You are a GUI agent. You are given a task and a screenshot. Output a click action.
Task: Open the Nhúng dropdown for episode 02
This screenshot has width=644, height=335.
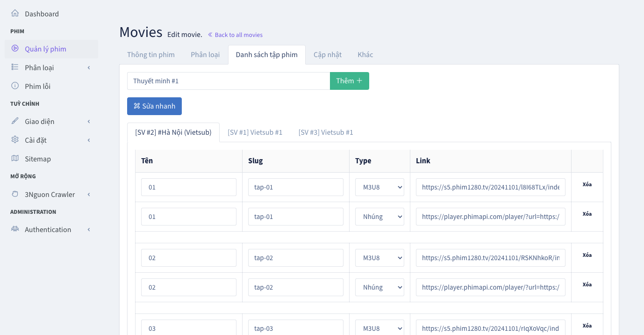tap(379, 287)
